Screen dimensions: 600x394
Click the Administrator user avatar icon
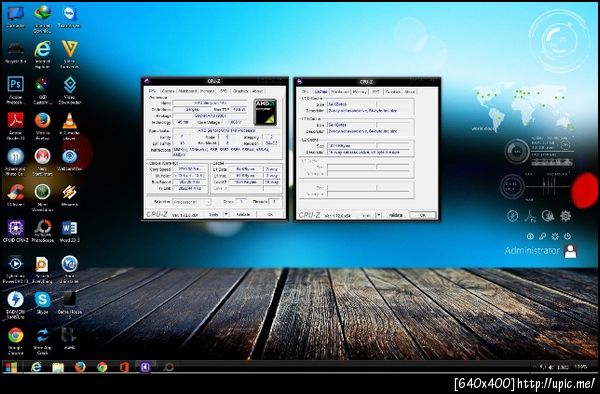pyautogui.click(x=570, y=251)
